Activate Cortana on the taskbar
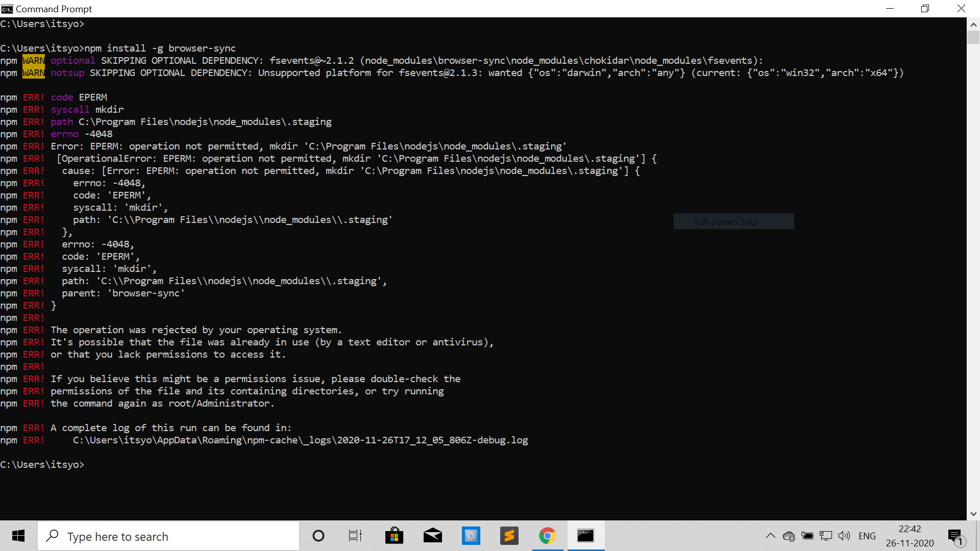This screenshot has width=980, height=551. (318, 536)
